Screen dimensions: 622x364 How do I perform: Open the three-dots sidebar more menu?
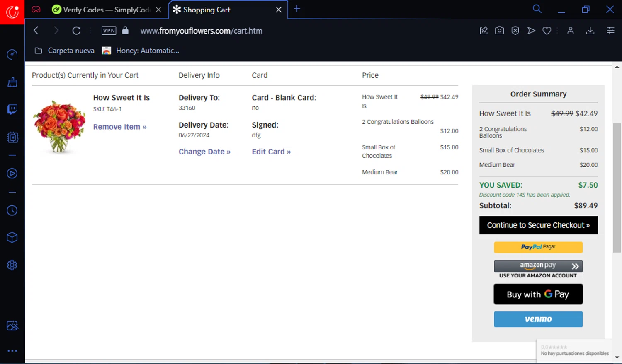[x=12, y=351]
